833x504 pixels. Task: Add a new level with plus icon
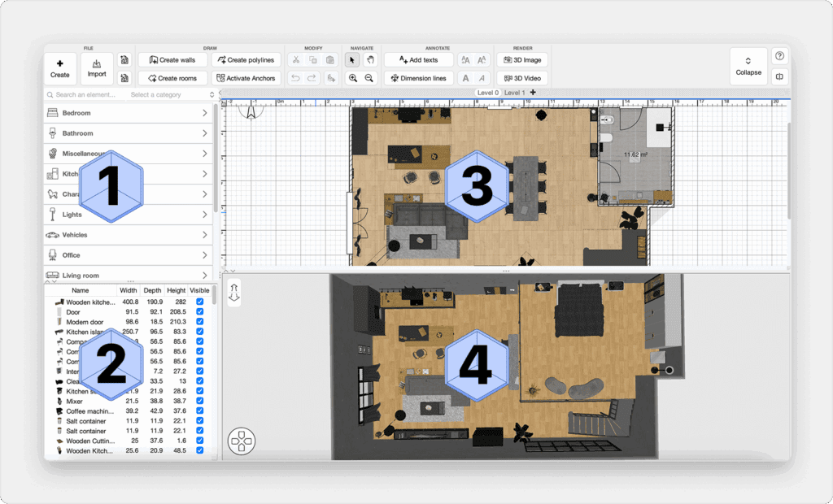(x=533, y=93)
